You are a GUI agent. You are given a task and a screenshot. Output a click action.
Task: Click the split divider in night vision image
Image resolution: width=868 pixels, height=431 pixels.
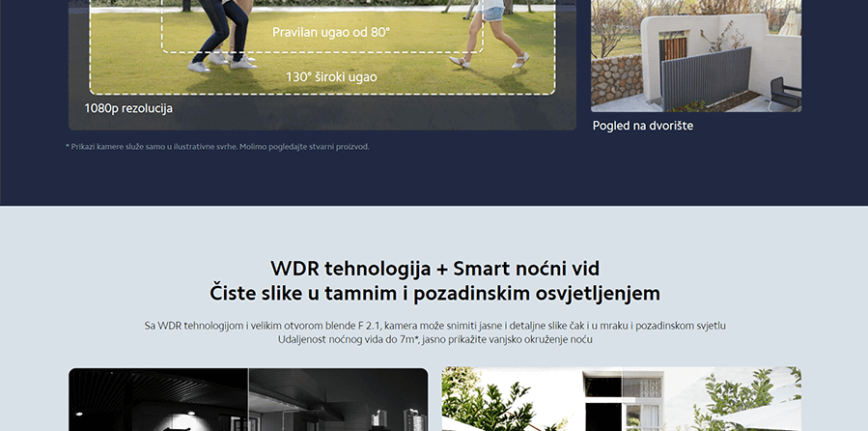click(x=248, y=401)
